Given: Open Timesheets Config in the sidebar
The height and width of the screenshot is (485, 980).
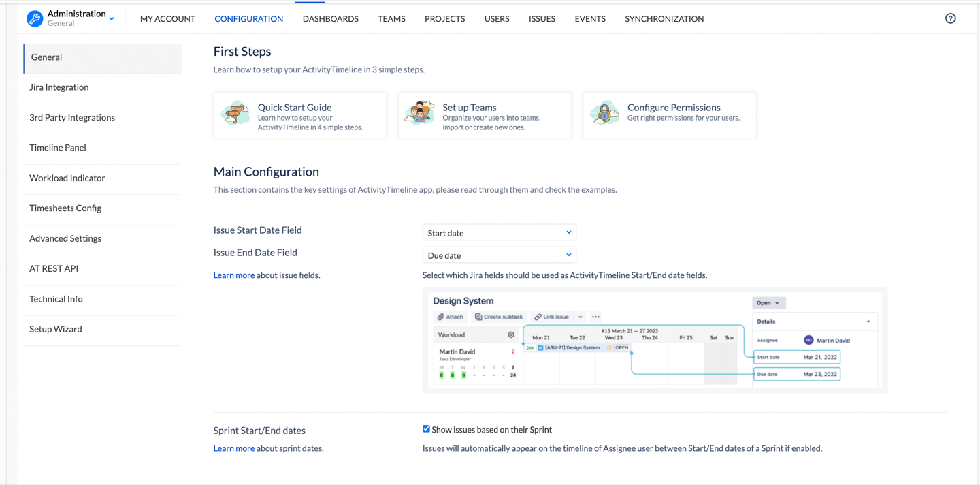Looking at the screenshot, I should pos(65,208).
